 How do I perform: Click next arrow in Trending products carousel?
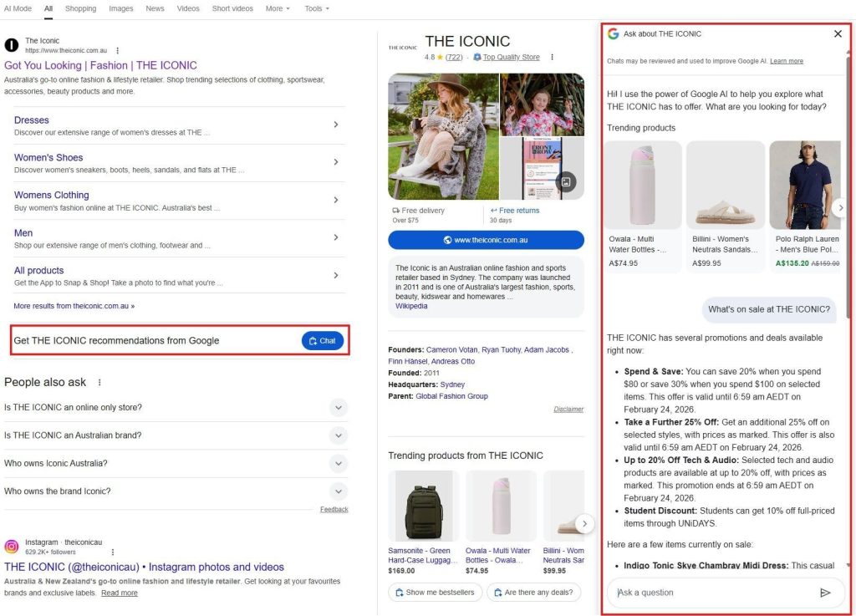coord(841,207)
